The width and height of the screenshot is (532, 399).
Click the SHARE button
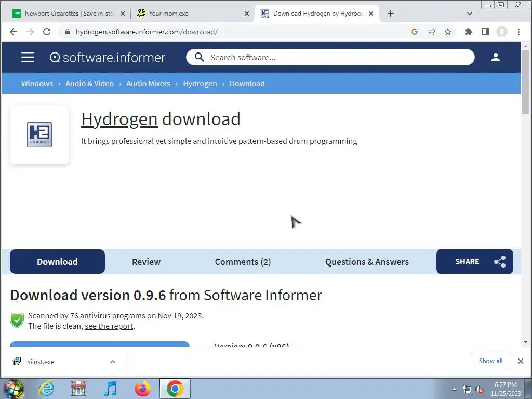pos(475,262)
